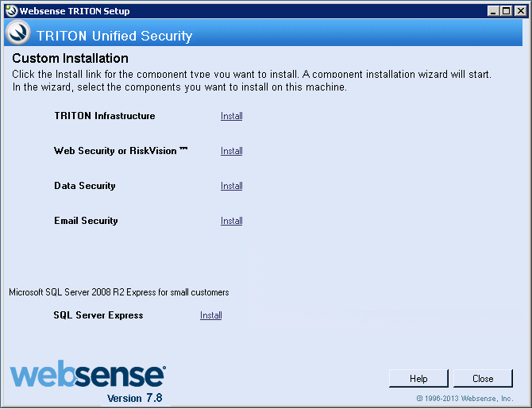The width and height of the screenshot is (532, 409).
Task: Click the TRITON Infrastructure label
Action: (x=105, y=116)
